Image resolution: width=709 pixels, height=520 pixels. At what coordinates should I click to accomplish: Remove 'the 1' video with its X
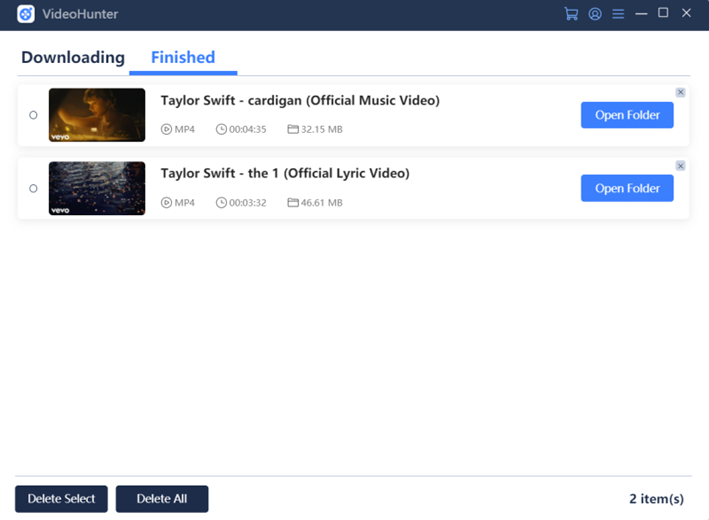[680, 166]
